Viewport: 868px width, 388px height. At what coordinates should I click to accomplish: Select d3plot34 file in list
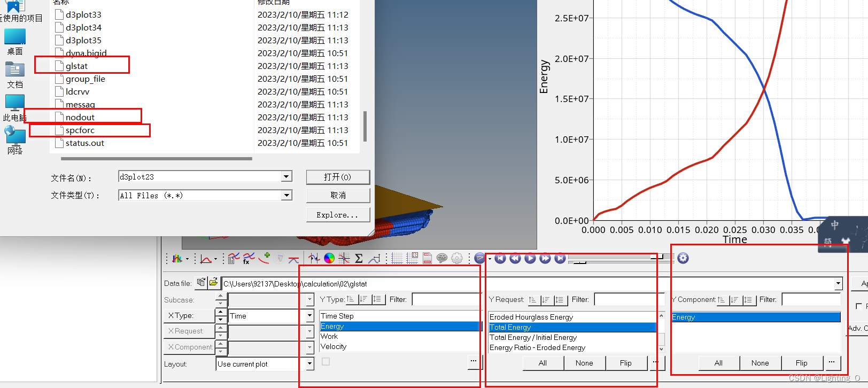(x=83, y=27)
